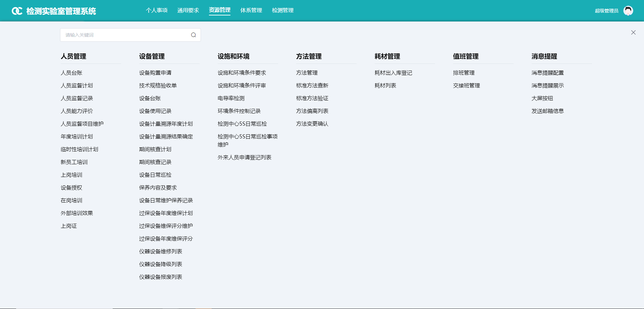Open 仪器设备报废列表 link
Screen dimensions: 644x309
(x=161, y=277)
